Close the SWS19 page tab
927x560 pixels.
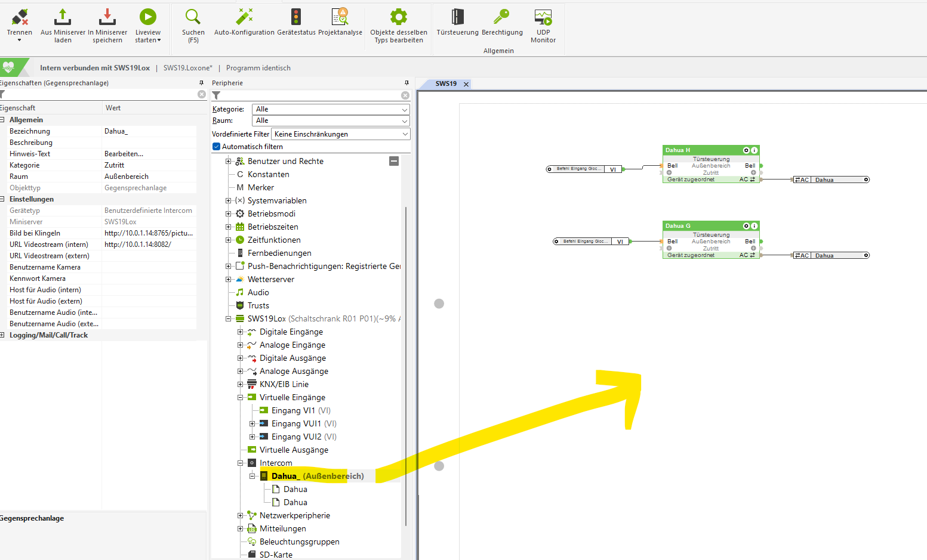click(x=466, y=84)
